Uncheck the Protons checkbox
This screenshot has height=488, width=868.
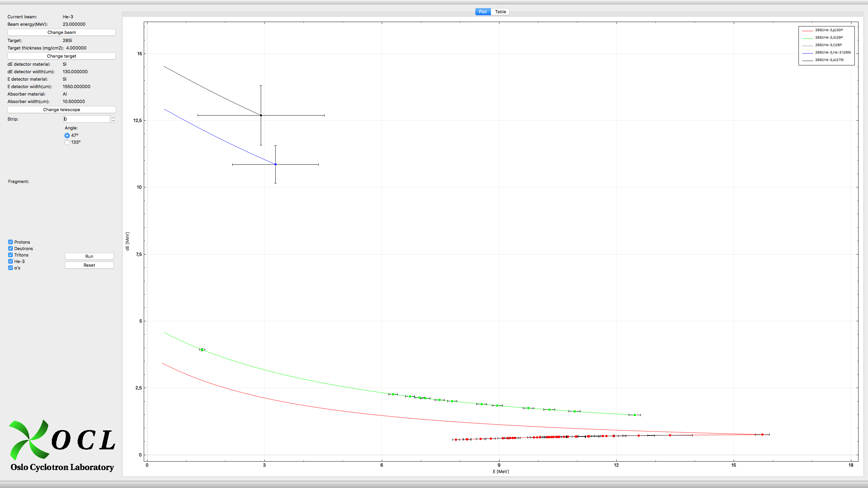tap(11, 242)
